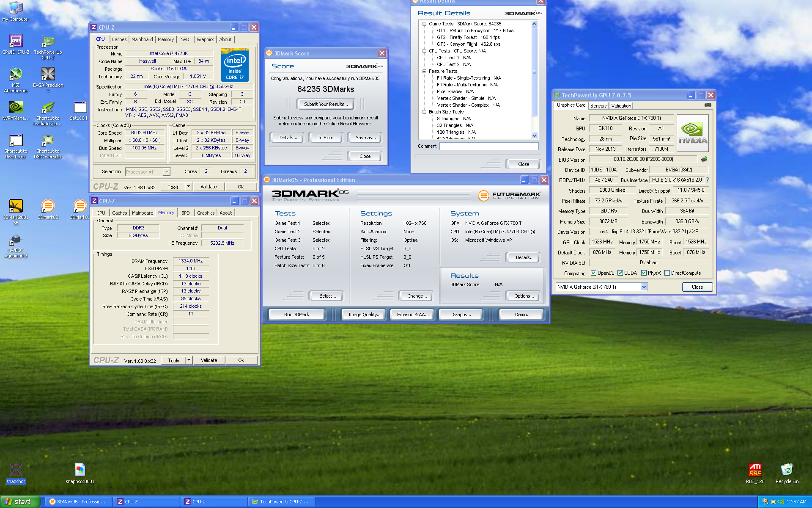
Task: Open Tools dropdown arrow in upper CPU-Z
Action: pyautogui.click(x=189, y=187)
